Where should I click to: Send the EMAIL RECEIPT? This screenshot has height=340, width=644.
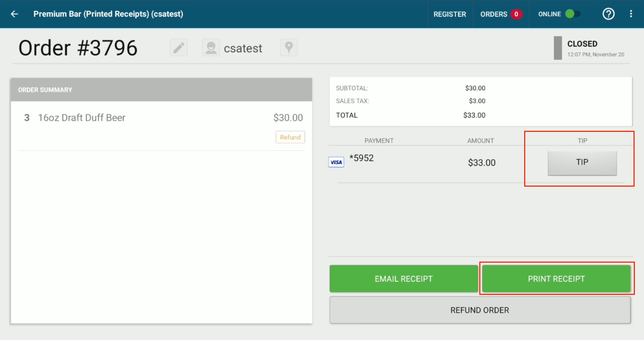[x=404, y=279]
